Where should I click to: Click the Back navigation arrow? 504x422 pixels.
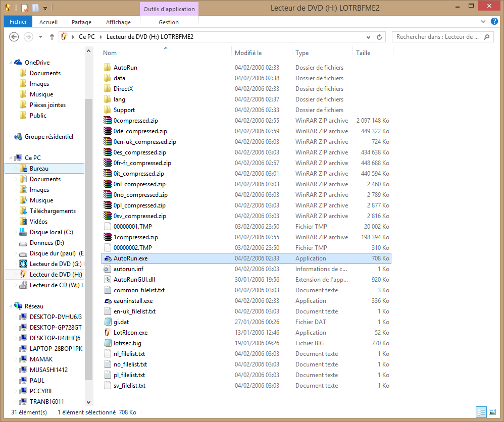[14, 37]
